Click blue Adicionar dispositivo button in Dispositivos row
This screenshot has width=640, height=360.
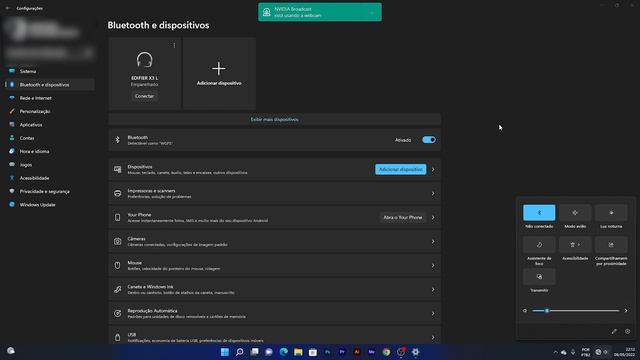(400, 169)
